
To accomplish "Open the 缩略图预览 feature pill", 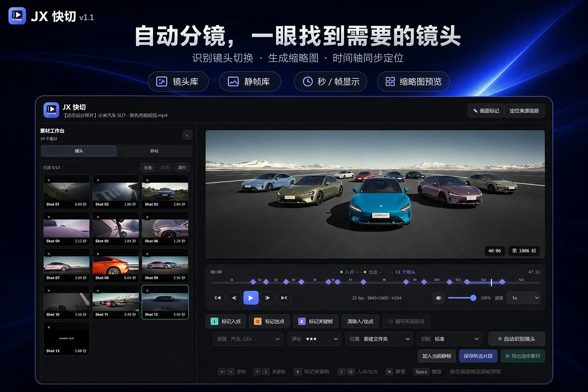I will [x=413, y=82].
